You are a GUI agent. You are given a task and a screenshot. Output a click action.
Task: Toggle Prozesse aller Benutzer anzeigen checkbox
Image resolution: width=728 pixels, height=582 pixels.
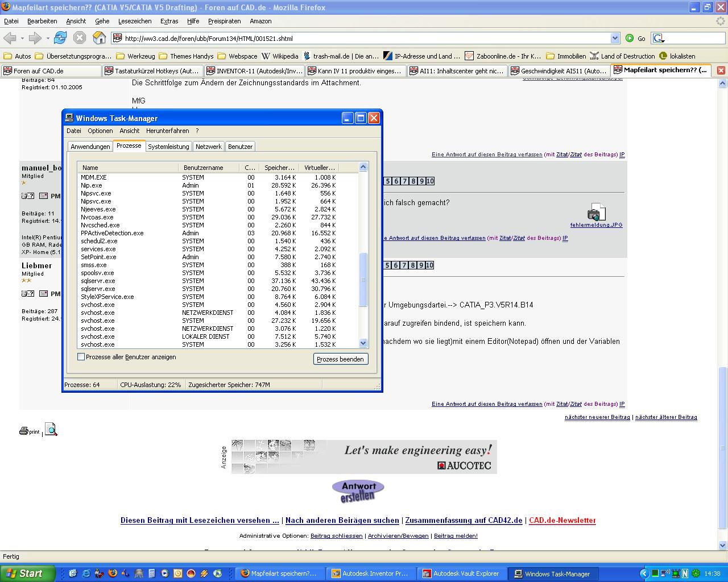[81, 357]
